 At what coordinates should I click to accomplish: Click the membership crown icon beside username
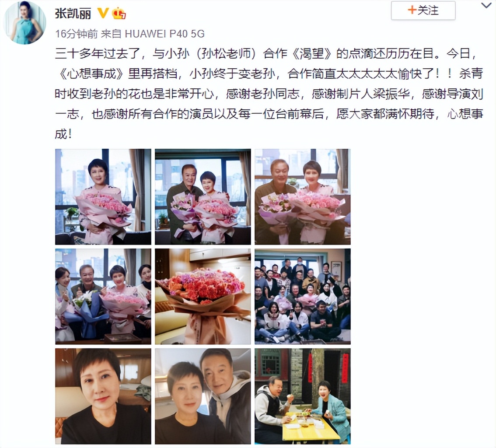point(119,13)
